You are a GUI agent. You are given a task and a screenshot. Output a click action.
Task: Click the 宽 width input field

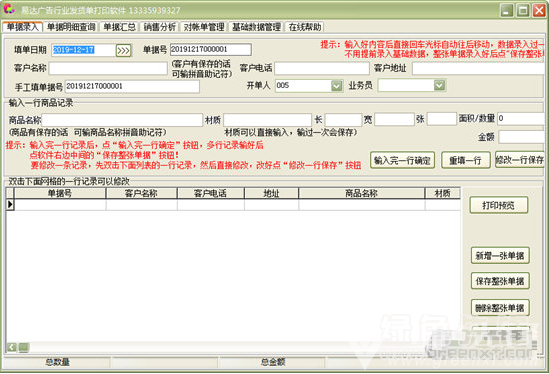(394, 120)
